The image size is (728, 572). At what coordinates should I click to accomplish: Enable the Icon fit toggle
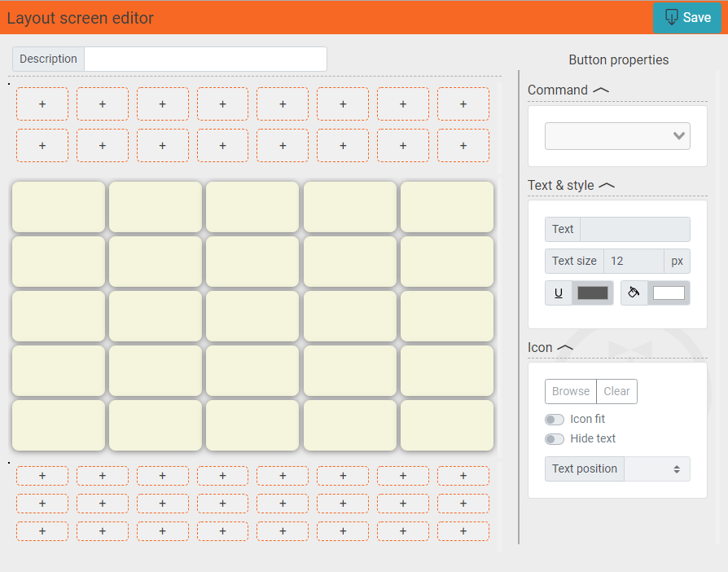tap(555, 420)
